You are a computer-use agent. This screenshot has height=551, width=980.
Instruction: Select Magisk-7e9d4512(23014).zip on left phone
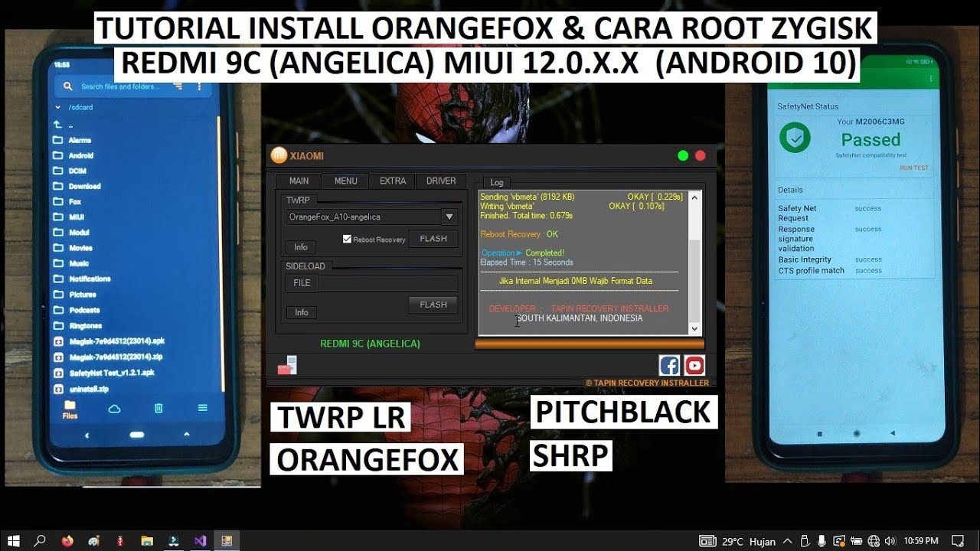click(x=108, y=357)
